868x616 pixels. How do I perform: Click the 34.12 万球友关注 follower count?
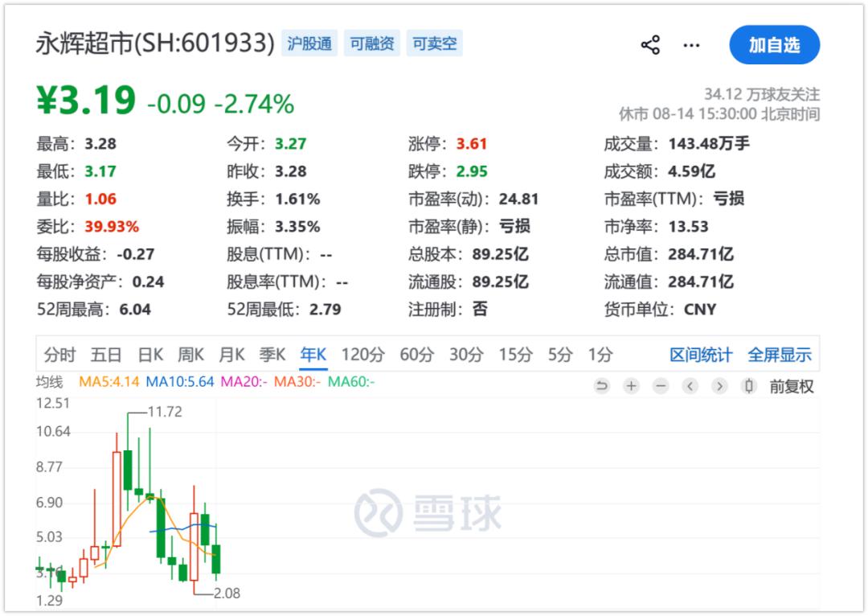[x=762, y=94]
